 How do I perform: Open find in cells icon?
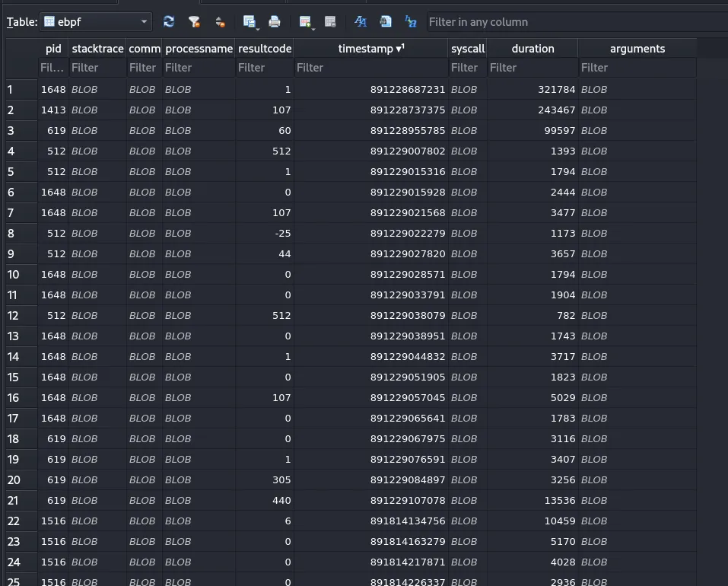tap(386, 22)
